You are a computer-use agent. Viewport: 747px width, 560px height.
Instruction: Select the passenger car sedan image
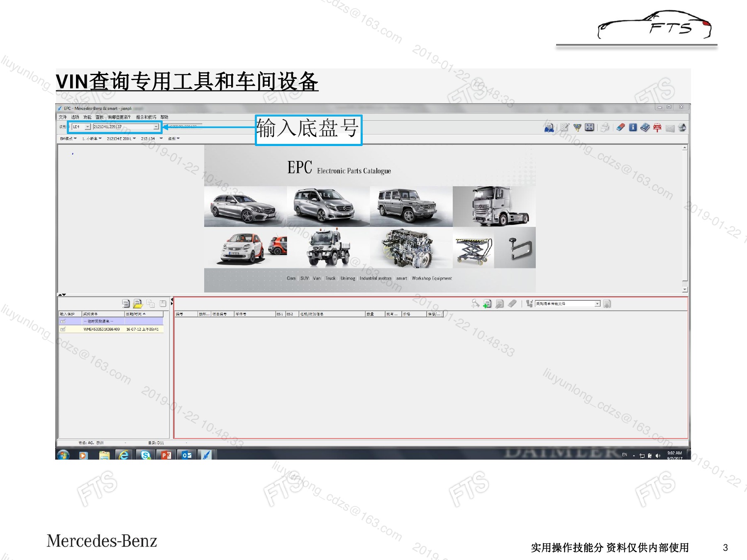click(x=245, y=207)
